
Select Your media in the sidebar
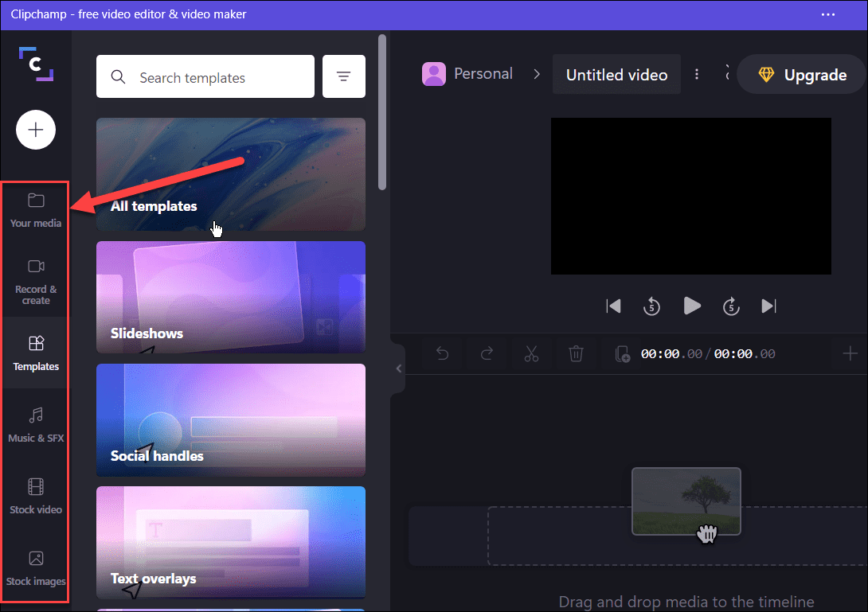tap(35, 209)
